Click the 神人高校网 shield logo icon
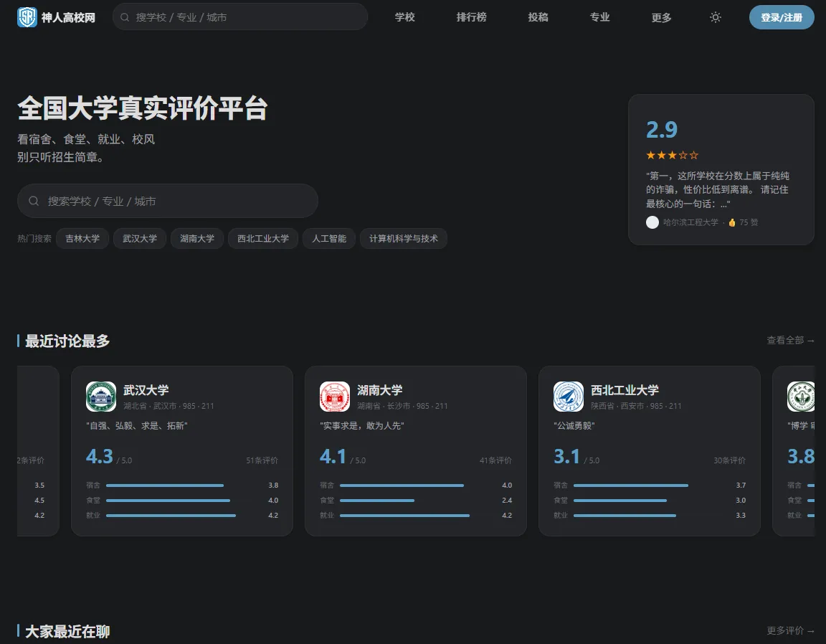 click(x=27, y=17)
